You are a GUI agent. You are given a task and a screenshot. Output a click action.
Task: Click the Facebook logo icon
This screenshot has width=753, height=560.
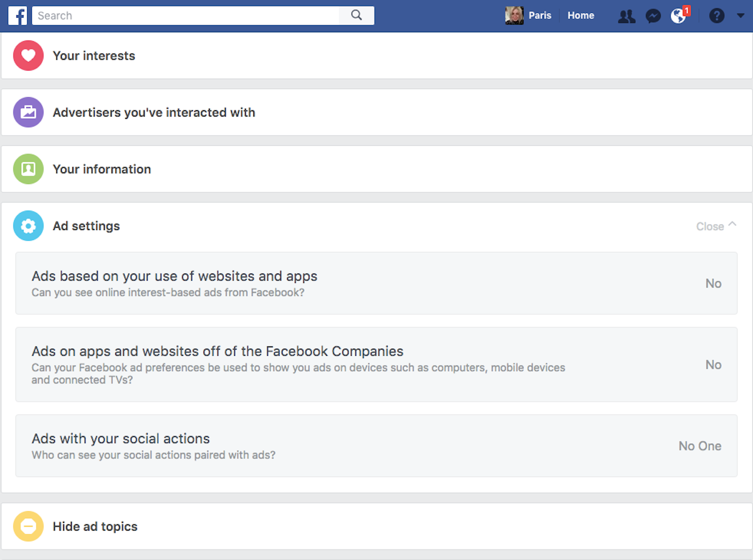[x=17, y=16]
